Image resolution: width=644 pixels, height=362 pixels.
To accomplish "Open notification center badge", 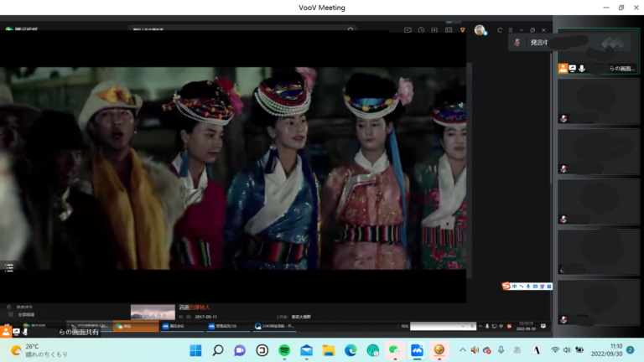I will tap(631, 350).
